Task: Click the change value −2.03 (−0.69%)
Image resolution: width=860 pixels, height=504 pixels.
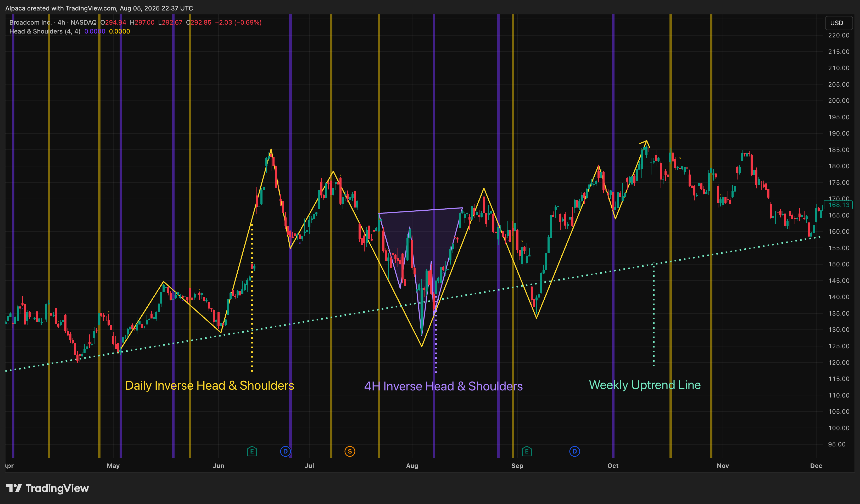Action: click(238, 23)
